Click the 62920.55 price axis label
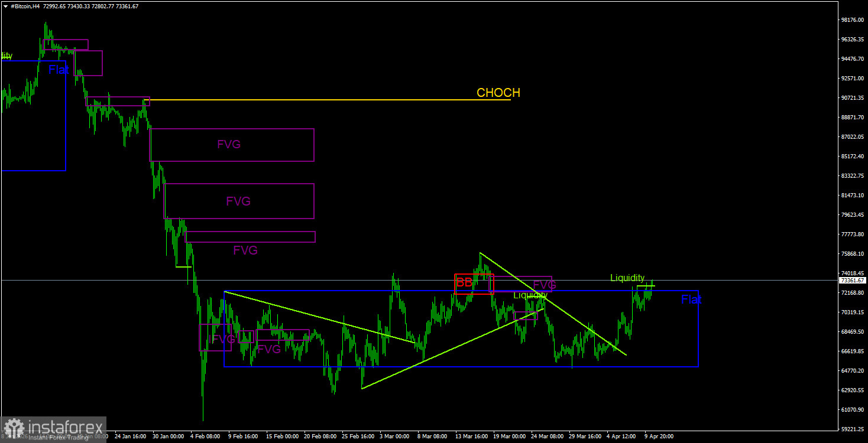Screen dimensions: 868x443 tap(853, 390)
